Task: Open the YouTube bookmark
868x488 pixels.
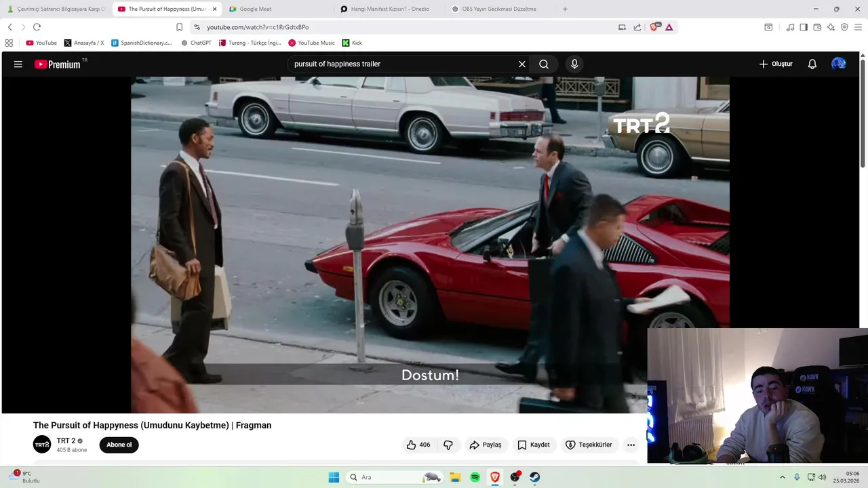Action: [x=41, y=43]
